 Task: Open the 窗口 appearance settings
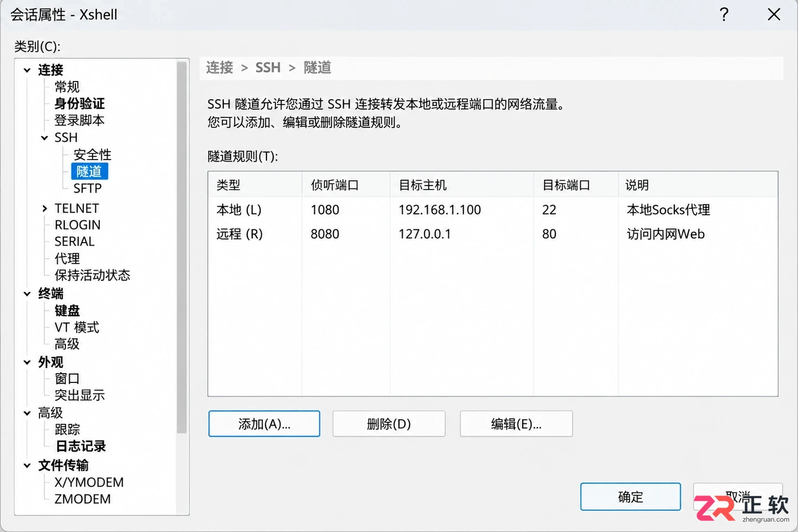pyautogui.click(x=67, y=378)
